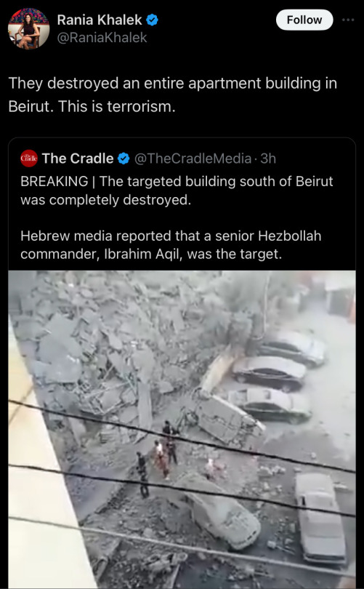Click the 3h timestamp on quoted post
The image size is (364, 589).
268,159
